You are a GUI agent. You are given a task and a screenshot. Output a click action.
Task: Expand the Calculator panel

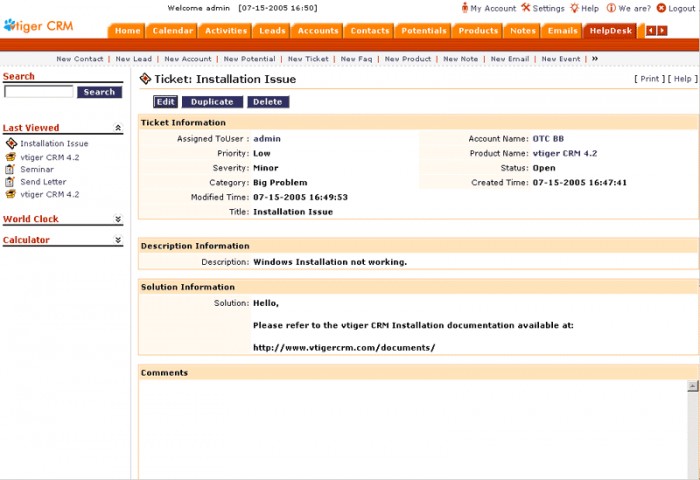[118, 240]
